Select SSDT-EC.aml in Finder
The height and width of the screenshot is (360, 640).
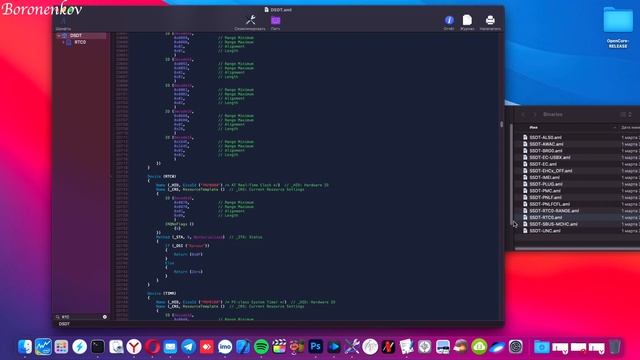[x=543, y=164]
